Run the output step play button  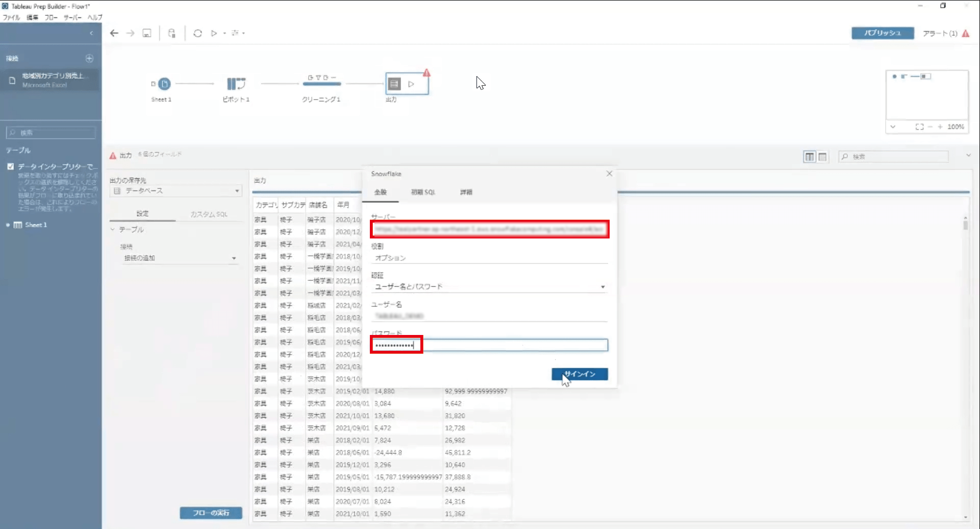[x=411, y=84]
